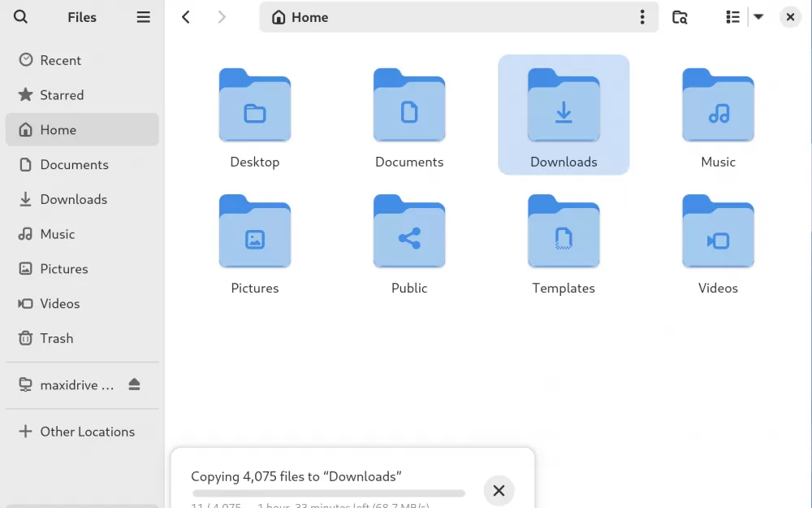Select the Documents folder icon in grid
The height and width of the screenshot is (508, 812).
pyautogui.click(x=409, y=105)
